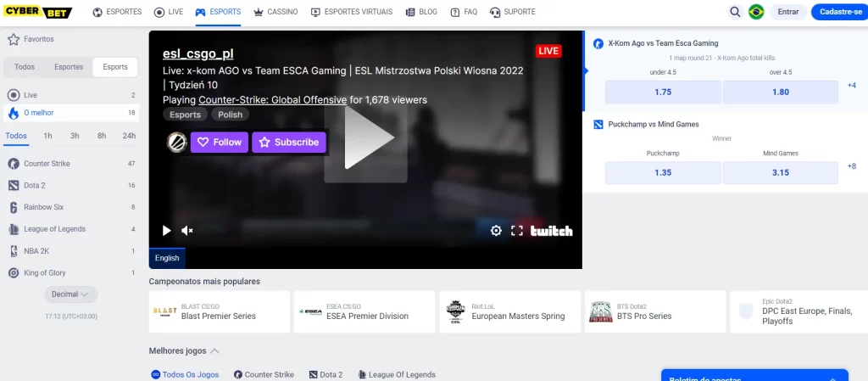This screenshot has width=868, height=381.
Task: Open the Live top menu item
Action: tap(169, 12)
